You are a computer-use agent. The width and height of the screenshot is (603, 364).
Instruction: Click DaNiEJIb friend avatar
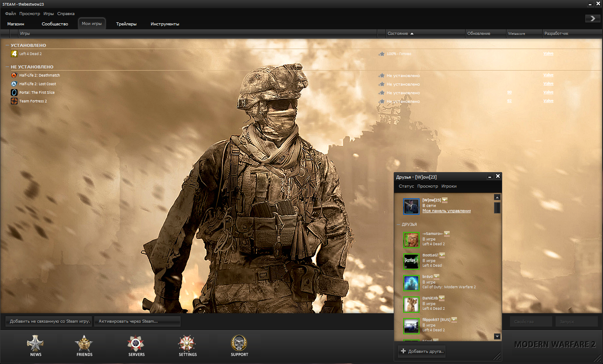(x=411, y=304)
